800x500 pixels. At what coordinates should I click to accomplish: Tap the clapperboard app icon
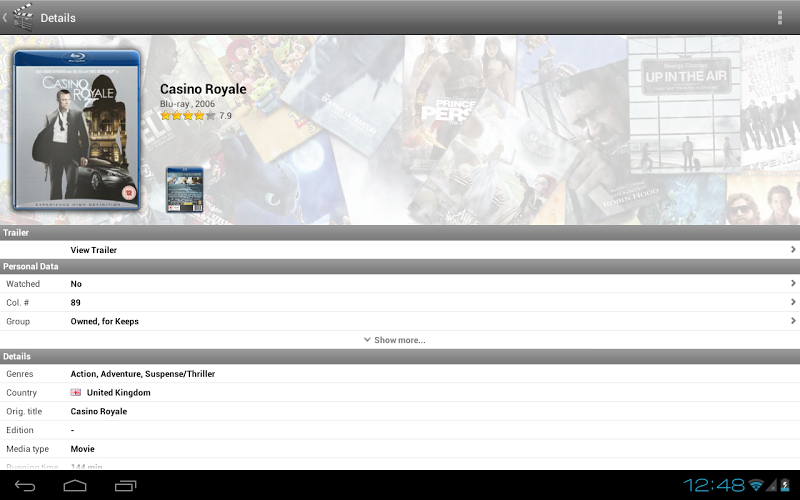(22, 17)
